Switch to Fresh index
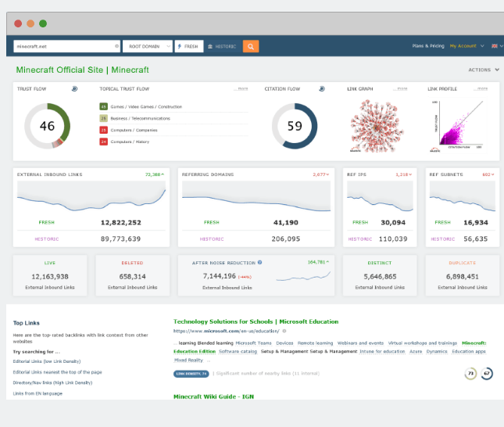The height and width of the screenshot is (427, 504). [x=189, y=46]
